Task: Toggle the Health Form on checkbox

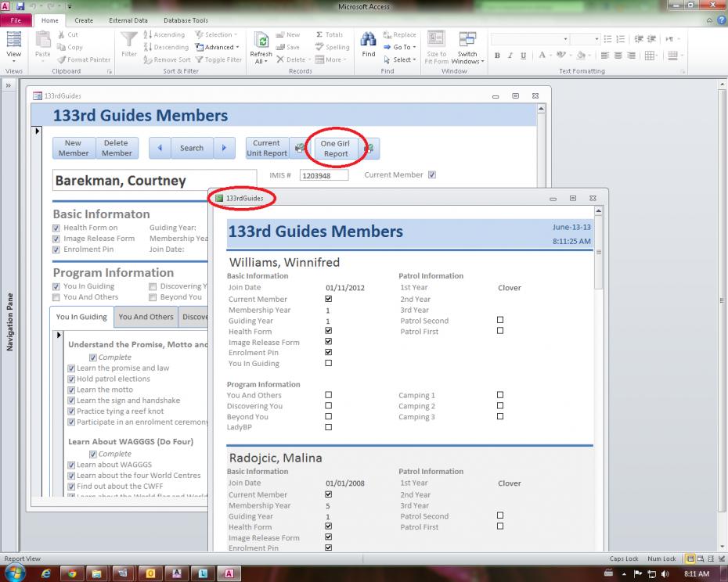Action: (56, 228)
